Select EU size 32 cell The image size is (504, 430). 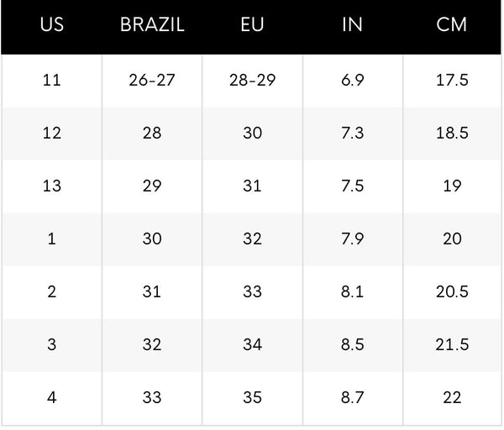point(252,239)
